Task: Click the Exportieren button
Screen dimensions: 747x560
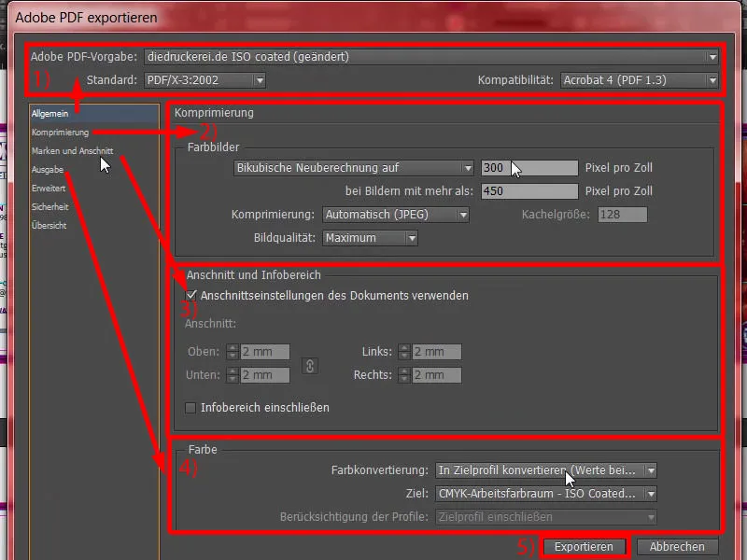Action: [x=584, y=547]
